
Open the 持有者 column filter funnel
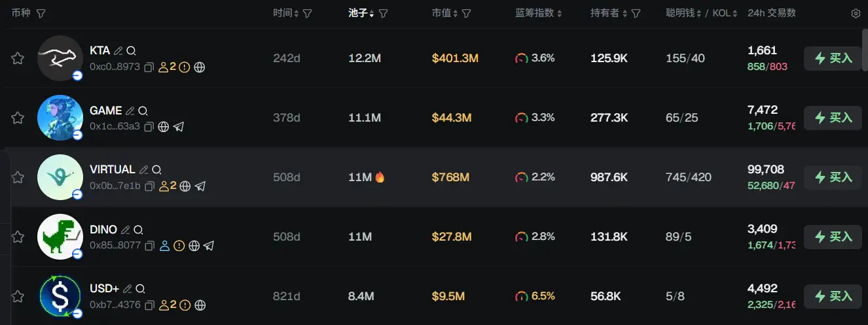pos(636,13)
